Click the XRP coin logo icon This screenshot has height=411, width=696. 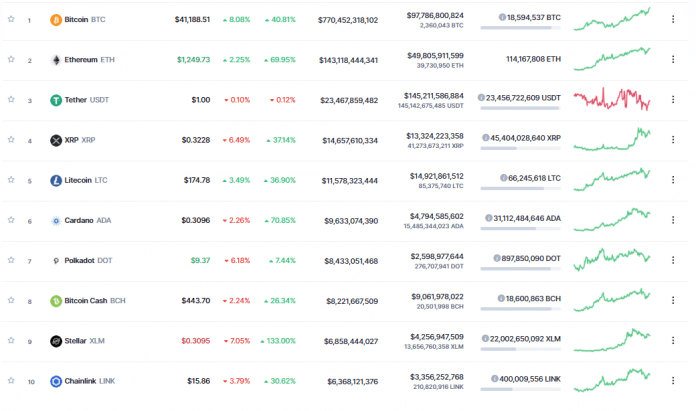coord(56,140)
